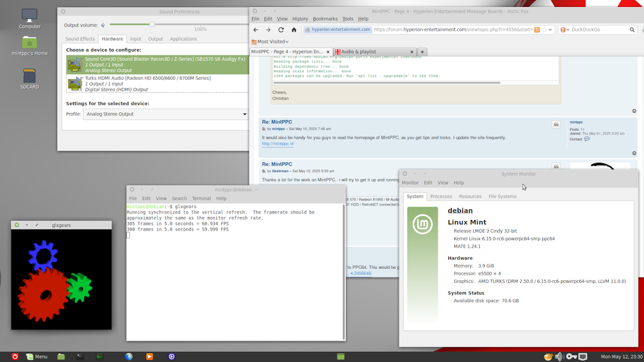Go back in Arctic Fox browser
644x362 pixels.
(x=255, y=30)
